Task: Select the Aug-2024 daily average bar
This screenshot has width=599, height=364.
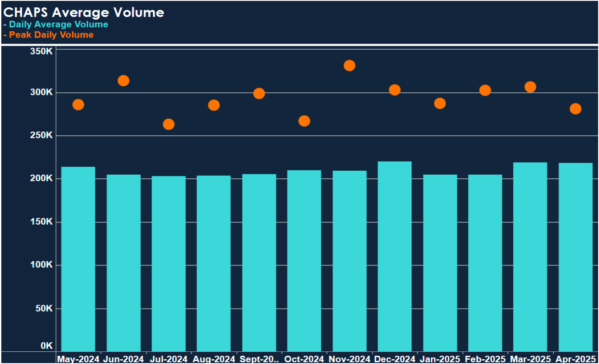Action: click(x=214, y=263)
